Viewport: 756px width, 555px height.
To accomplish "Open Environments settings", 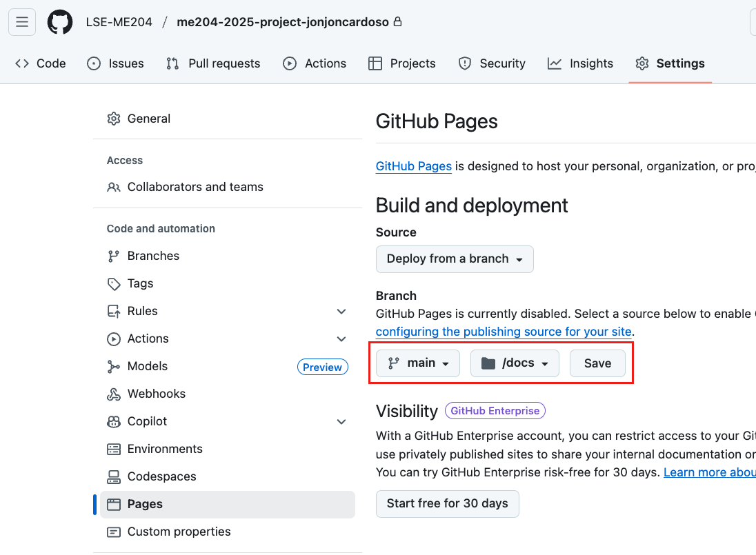I will pyautogui.click(x=228, y=449).
